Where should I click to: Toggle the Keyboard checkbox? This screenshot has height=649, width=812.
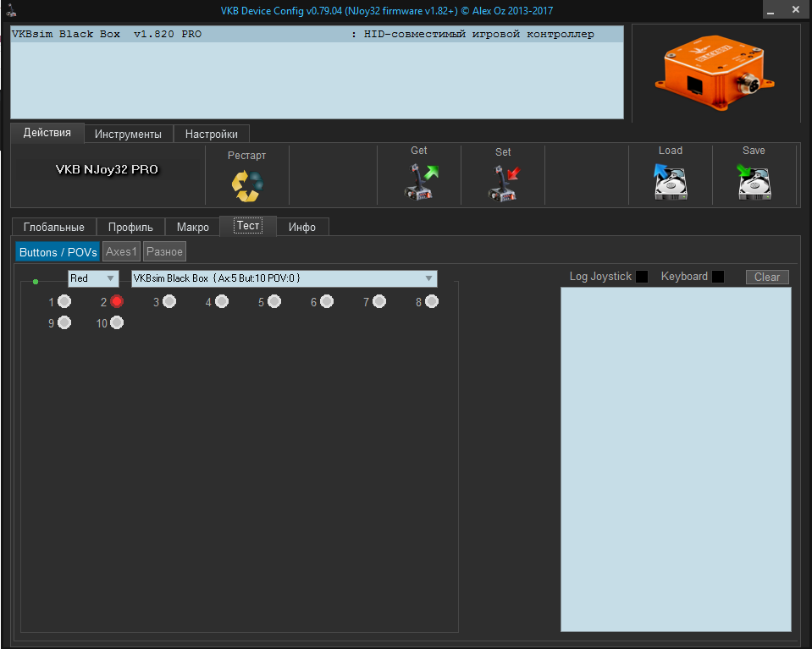[x=718, y=277]
